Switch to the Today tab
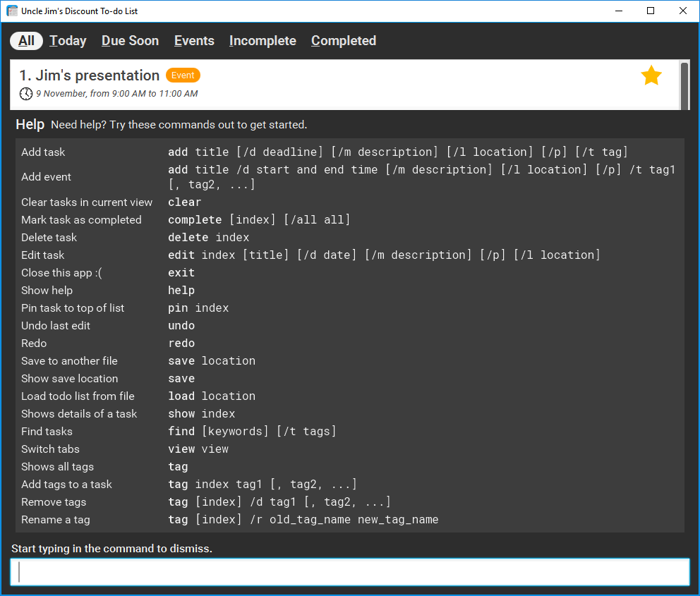Viewport: 700px width, 596px height. tap(68, 41)
